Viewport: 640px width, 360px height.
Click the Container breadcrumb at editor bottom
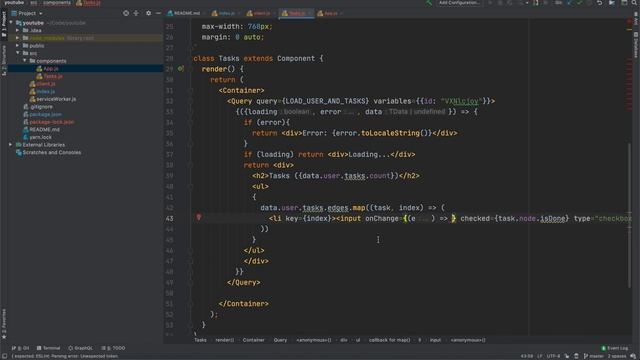click(253, 340)
